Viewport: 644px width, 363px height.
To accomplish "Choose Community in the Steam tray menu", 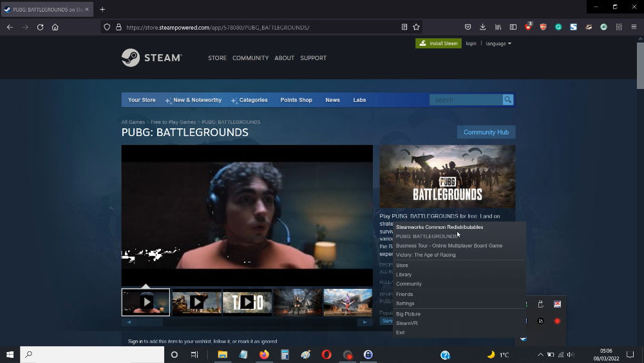I will pos(459,284).
